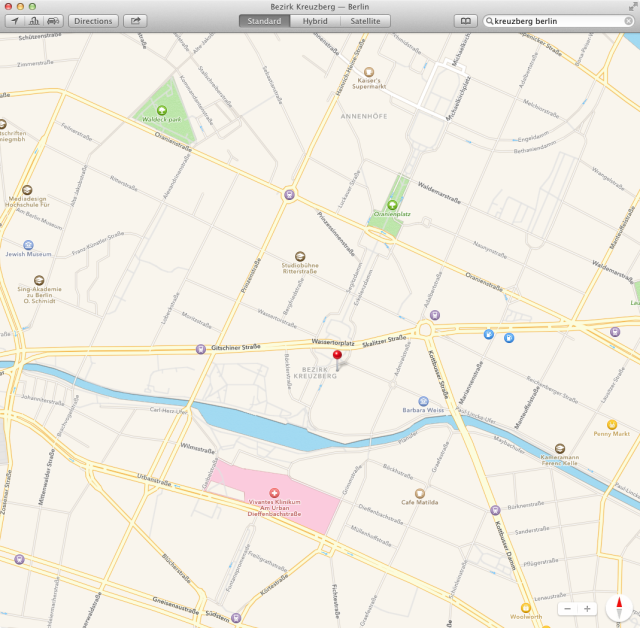Select the transit station near Kottbusser Straße roundabout
640x628 pixels.
click(435, 315)
